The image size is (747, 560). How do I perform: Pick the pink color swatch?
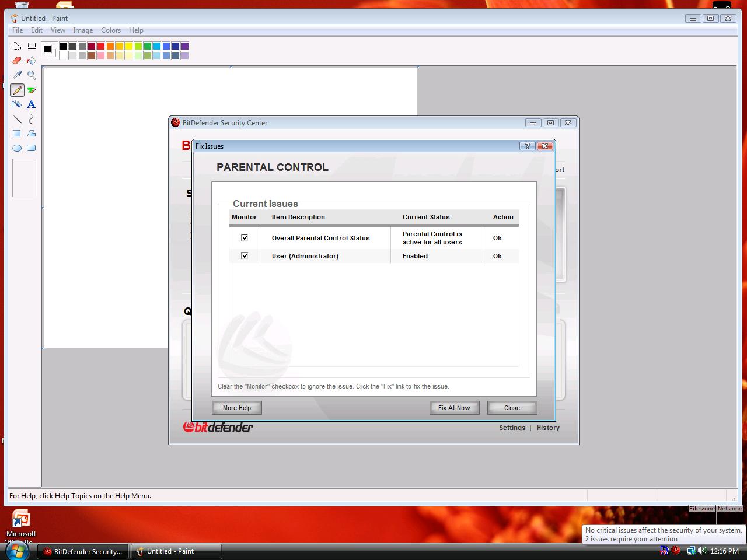[x=101, y=55]
